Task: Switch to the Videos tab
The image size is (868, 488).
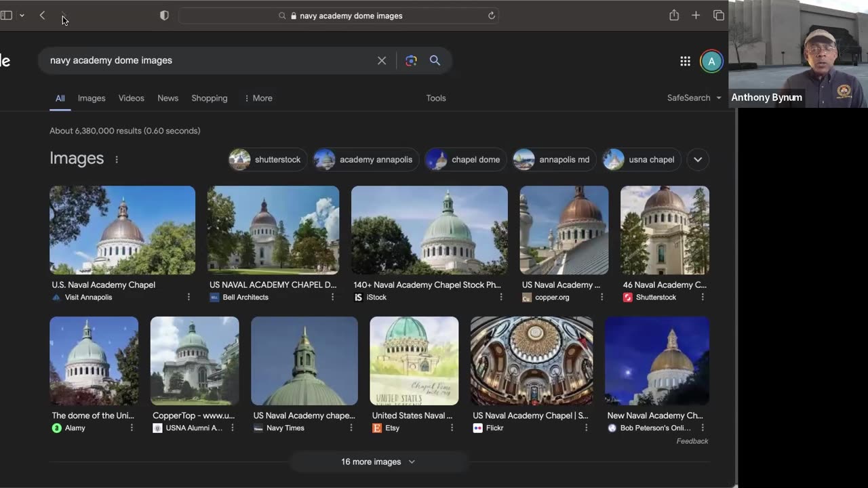Action: (x=132, y=98)
